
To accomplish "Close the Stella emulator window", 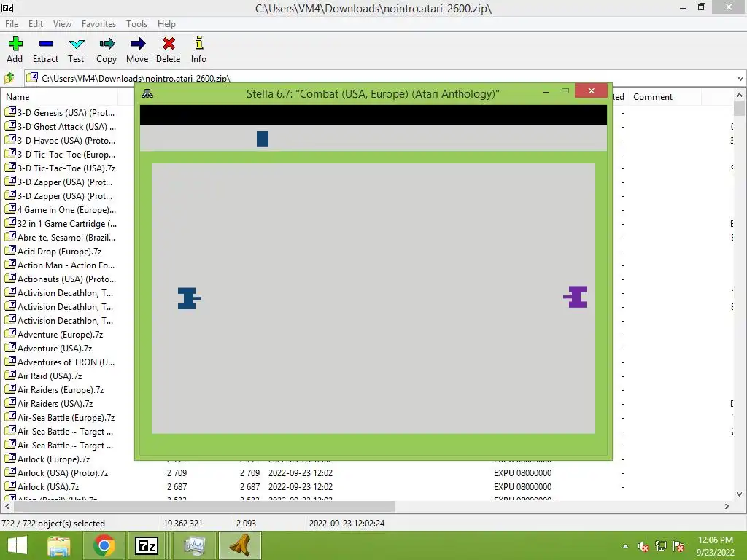I will [591, 90].
